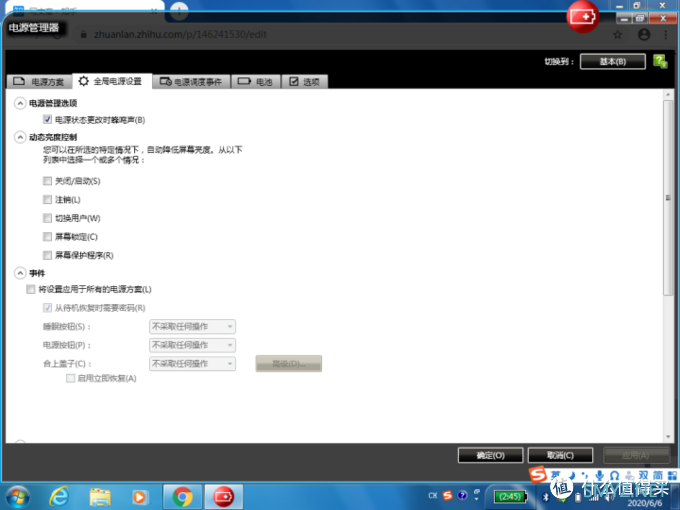Enable the 切换用户 brightness checkbox

(x=47, y=218)
